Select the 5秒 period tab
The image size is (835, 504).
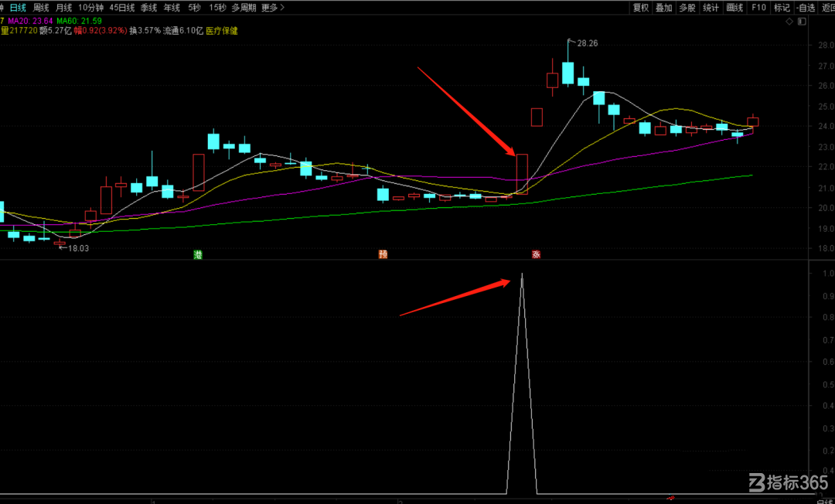click(194, 8)
